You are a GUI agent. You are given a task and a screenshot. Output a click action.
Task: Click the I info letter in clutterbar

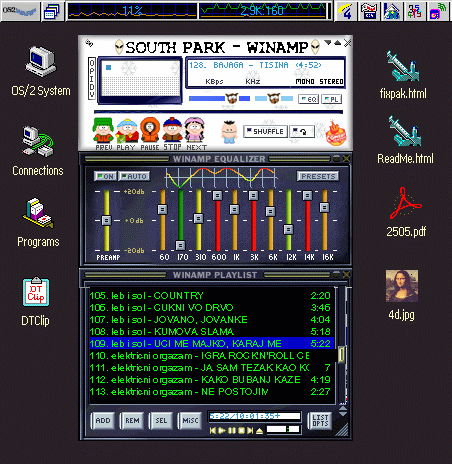92,79
